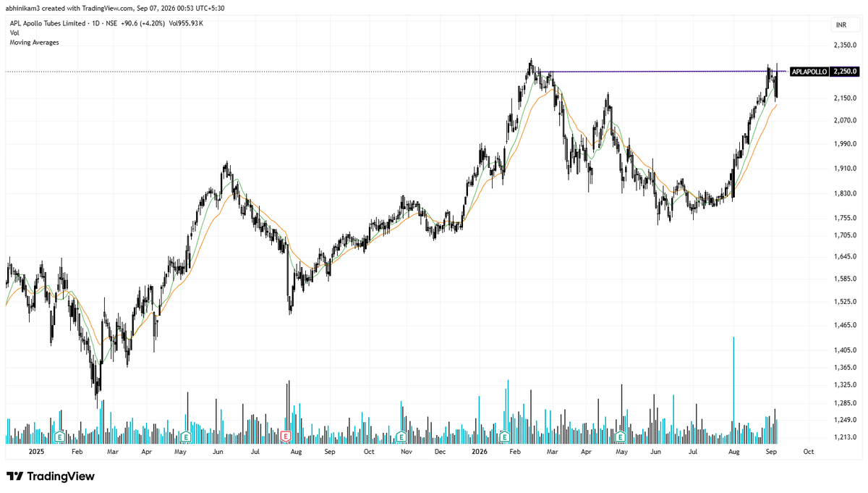Click the +90.6 (+4.20%) change value

tap(142, 23)
